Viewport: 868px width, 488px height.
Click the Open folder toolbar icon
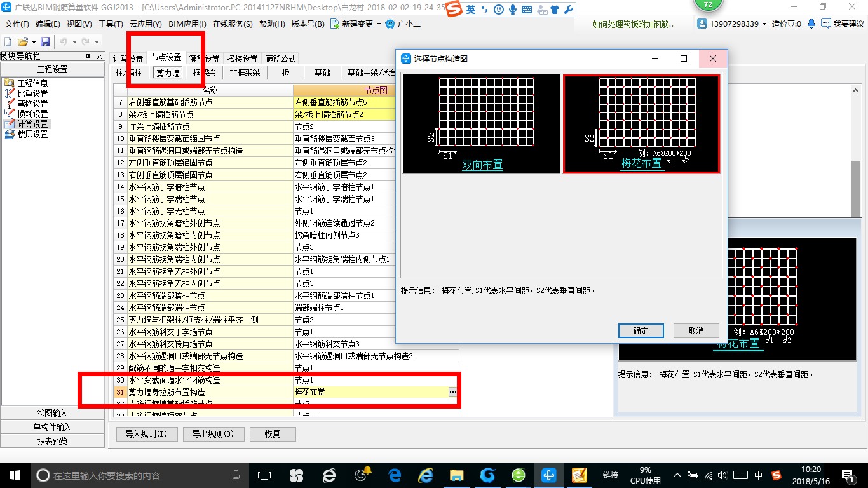click(22, 41)
